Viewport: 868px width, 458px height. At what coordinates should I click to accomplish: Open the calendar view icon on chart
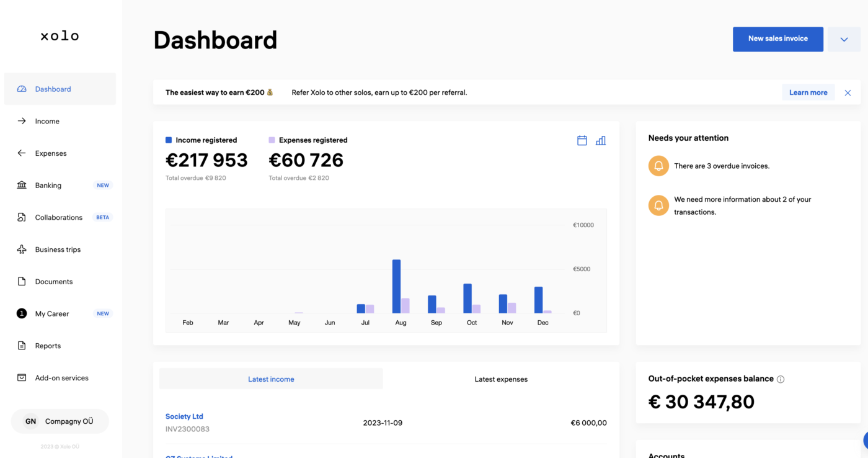pyautogui.click(x=582, y=141)
